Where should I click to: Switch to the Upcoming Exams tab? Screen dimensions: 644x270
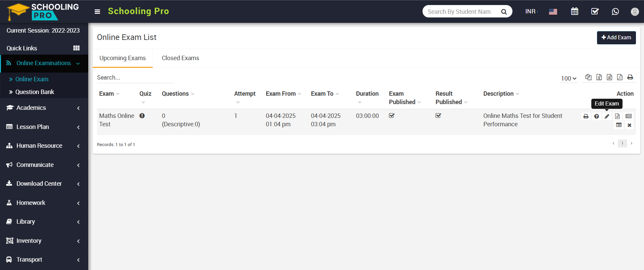[122, 58]
